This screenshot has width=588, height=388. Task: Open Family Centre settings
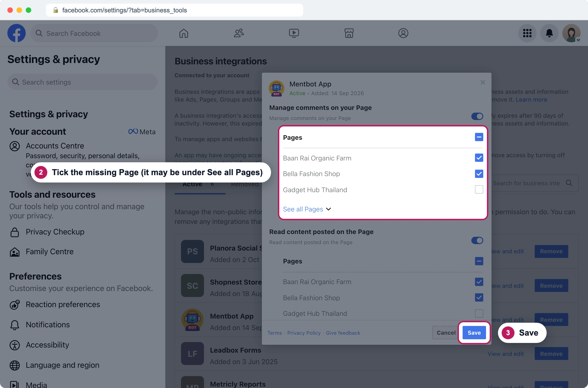[x=50, y=252]
